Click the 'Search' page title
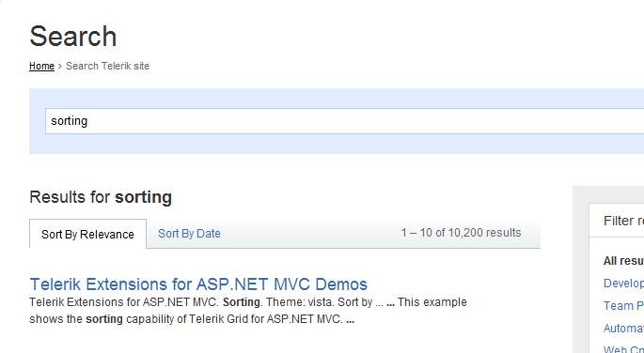This screenshot has height=353, width=644. (x=73, y=36)
